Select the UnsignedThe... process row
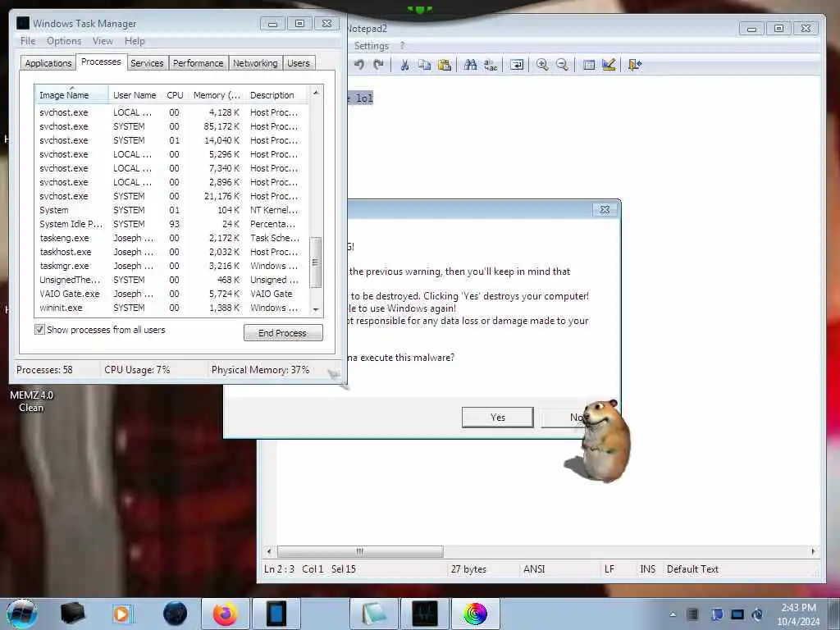 pos(172,280)
